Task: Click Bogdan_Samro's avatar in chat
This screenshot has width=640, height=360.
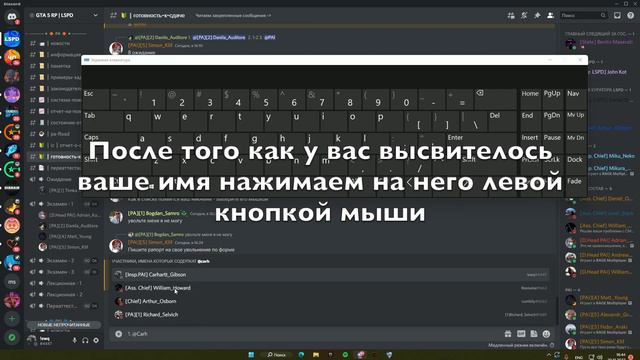Action: (x=116, y=217)
